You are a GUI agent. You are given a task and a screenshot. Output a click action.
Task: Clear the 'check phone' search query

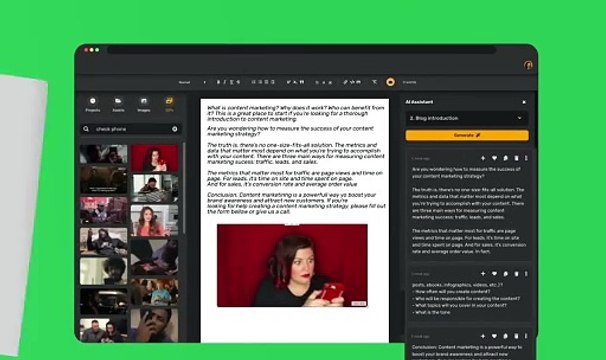[175, 129]
